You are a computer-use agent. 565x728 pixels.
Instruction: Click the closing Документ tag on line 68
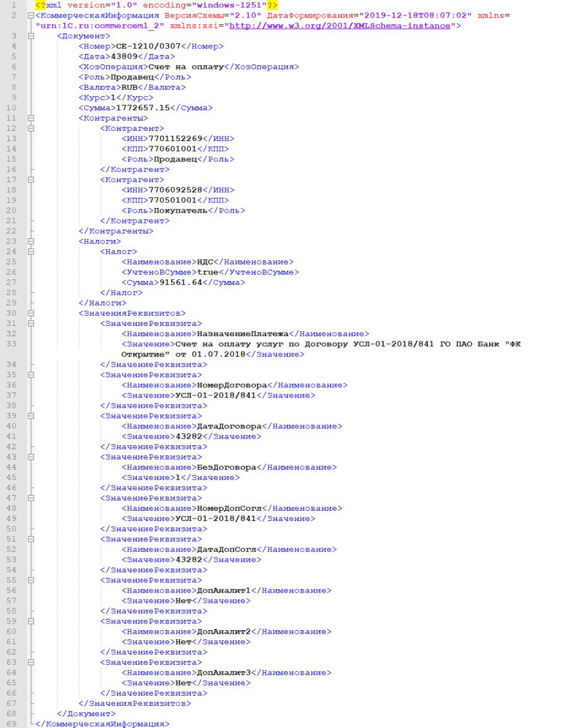pos(86,713)
